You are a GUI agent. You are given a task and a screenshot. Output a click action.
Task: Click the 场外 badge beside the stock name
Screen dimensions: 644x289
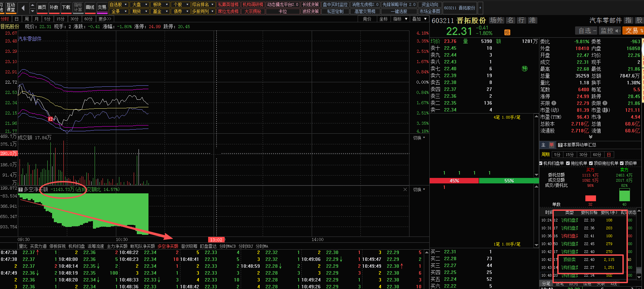496,20
